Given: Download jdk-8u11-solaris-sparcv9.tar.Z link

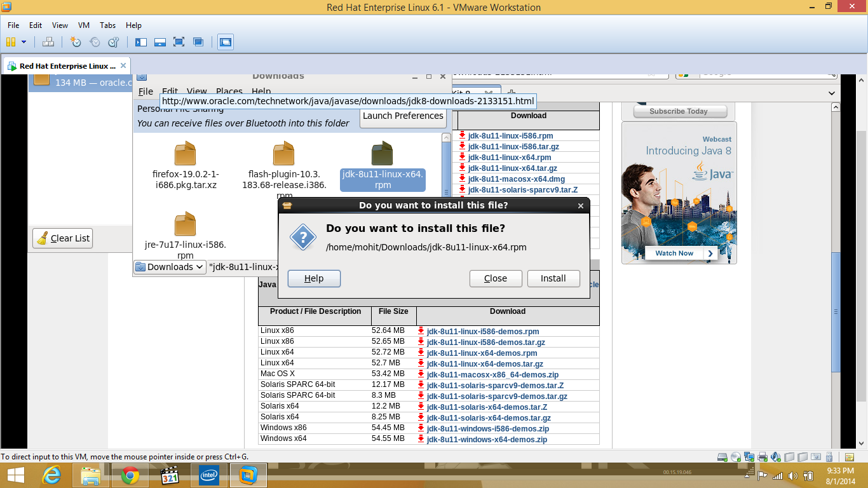Looking at the screenshot, I should [523, 189].
